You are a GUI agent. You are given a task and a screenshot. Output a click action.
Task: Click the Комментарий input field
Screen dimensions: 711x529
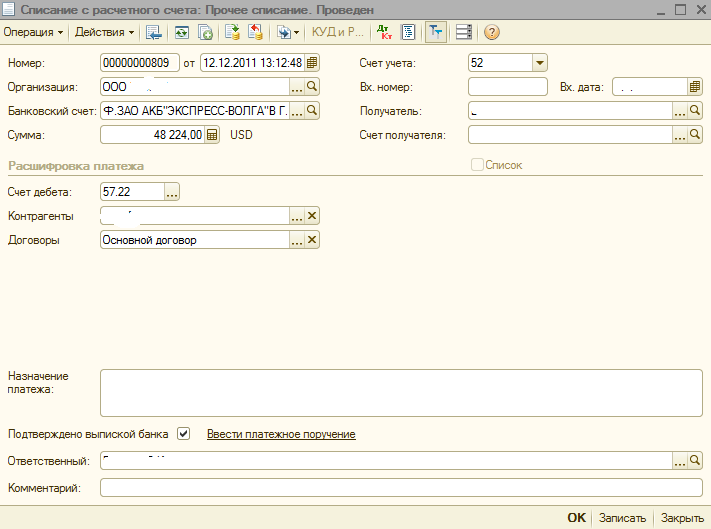pos(401,488)
